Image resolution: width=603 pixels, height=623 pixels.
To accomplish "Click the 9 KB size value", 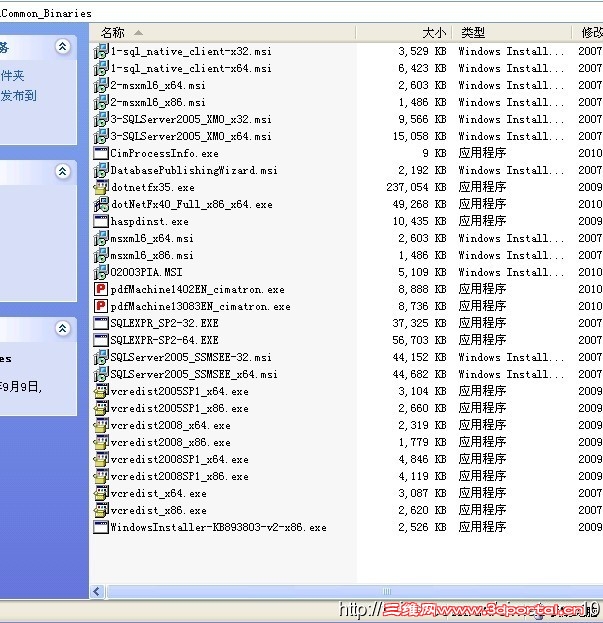I will [434, 153].
